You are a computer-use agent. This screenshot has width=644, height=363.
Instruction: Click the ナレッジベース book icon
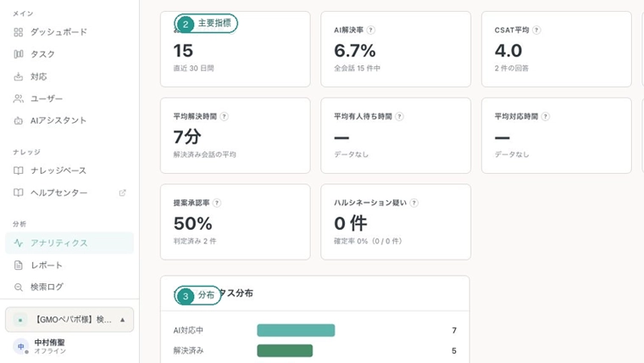click(x=19, y=170)
